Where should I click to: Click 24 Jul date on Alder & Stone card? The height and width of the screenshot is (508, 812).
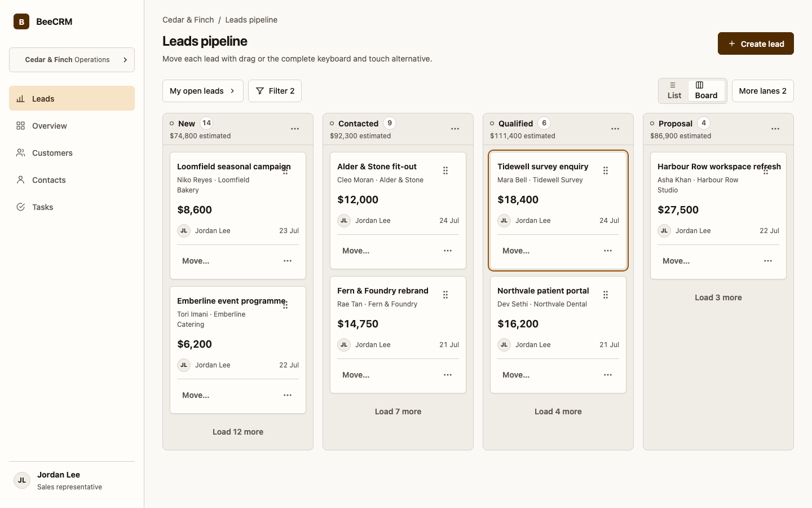(449, 221)
